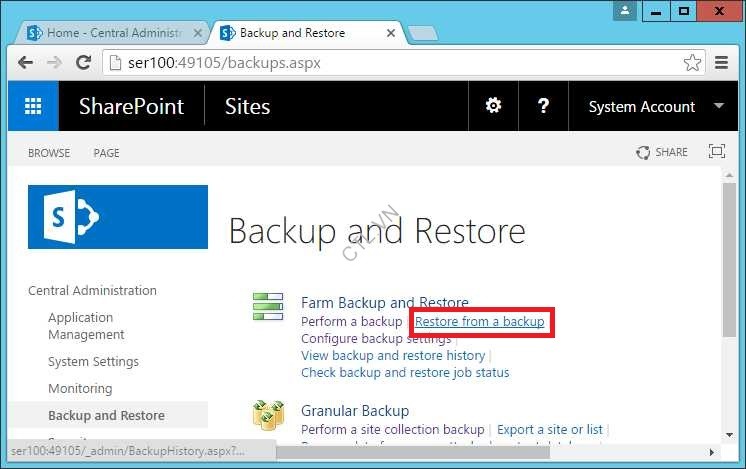Click the Settings gear icon
The height and width of the screenshot is (469, 746).
(493, 106)
